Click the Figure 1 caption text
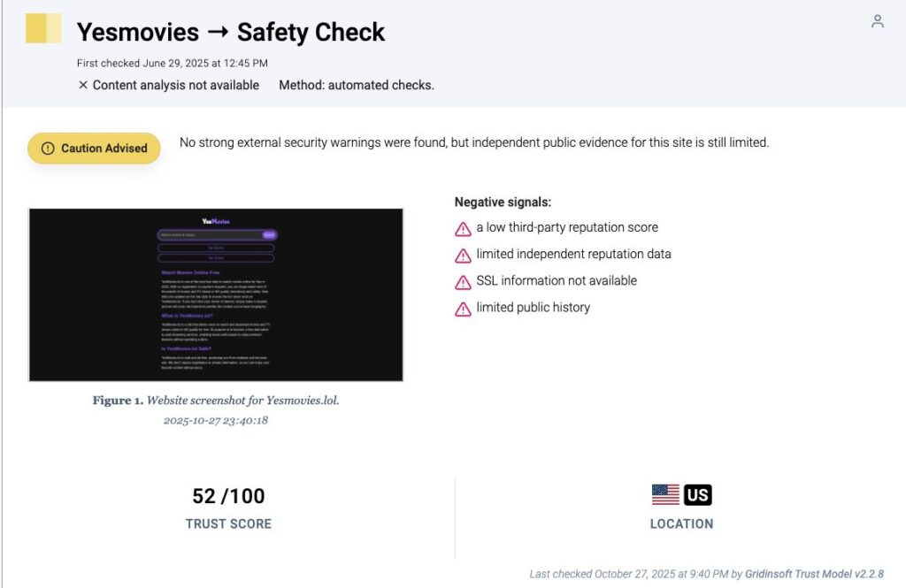Viewport: 906px width, 588px height. (x=216, y=401)
